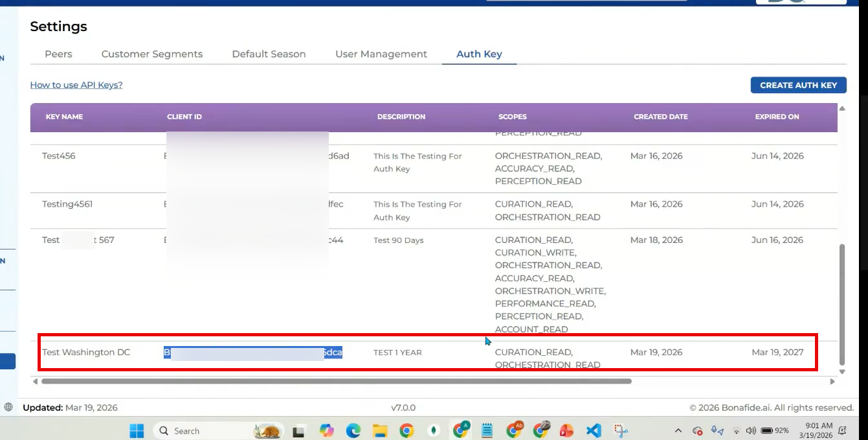Open Visual Studio Code from the taskbar
This screenshot has height=440, width=868.
click(x=594, y=431)
